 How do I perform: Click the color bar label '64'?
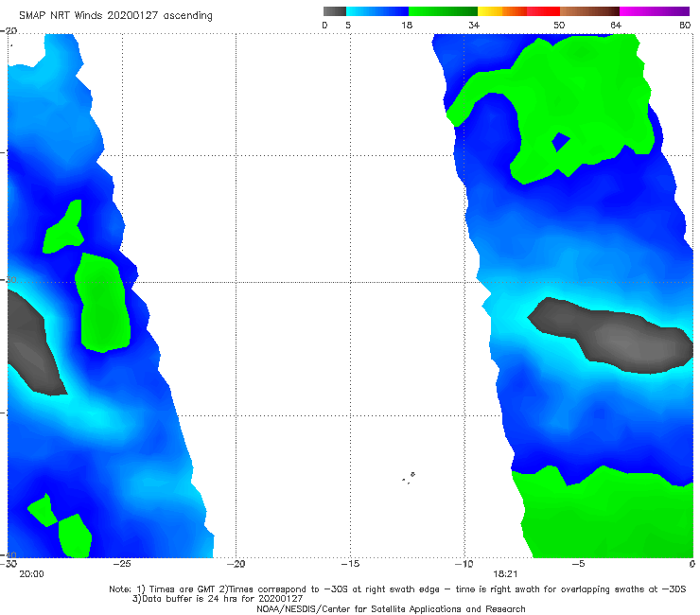coord(616,26)
